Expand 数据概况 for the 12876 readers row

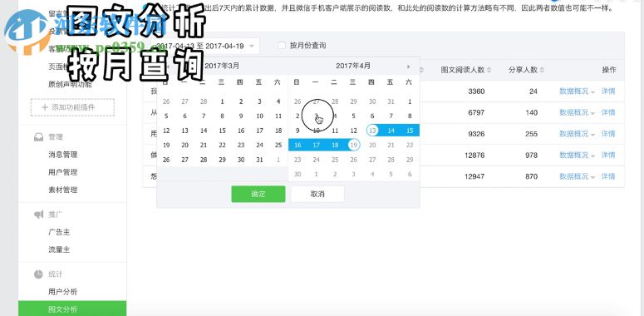pyautogui.click(x=577, y=156)
